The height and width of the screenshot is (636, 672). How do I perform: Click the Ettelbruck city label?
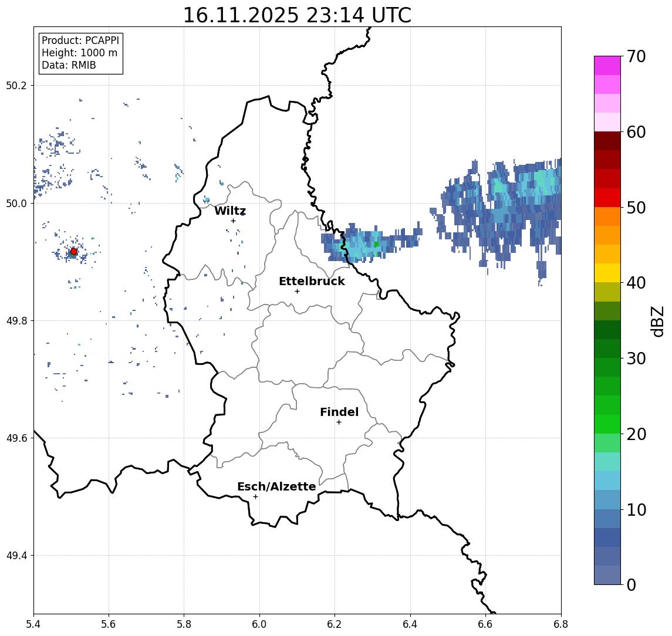coord(312,281)
